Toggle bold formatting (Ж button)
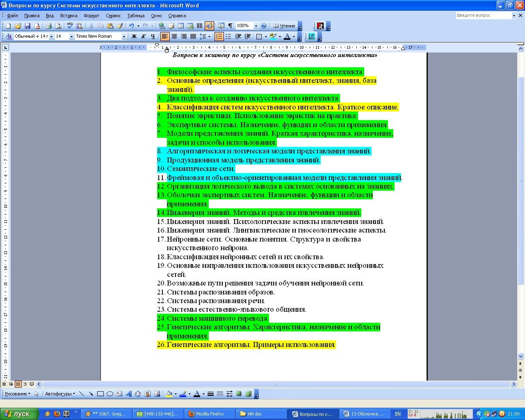Screen dimensions: 525x420 pyautogui.click(x=134, y=37)
